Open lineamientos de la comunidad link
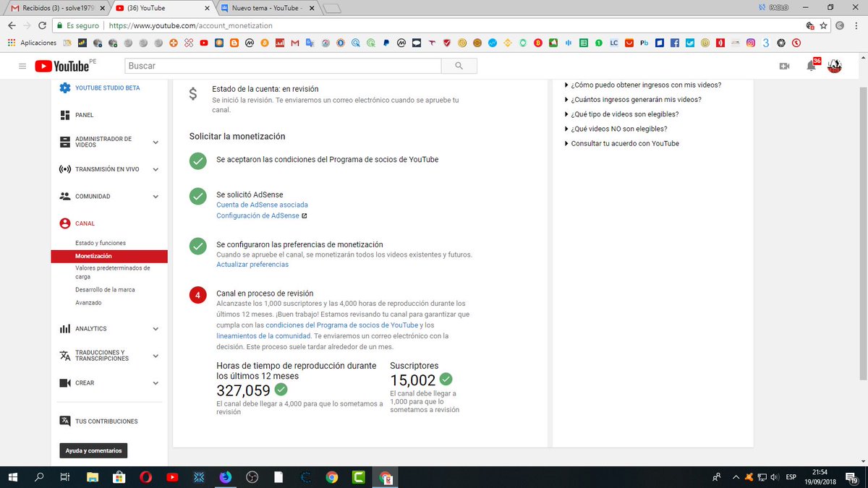 (263, 336)
